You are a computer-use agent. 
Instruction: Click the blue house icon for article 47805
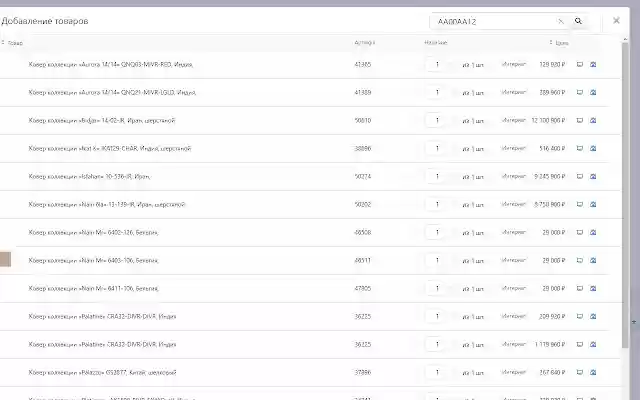[593, 289]
